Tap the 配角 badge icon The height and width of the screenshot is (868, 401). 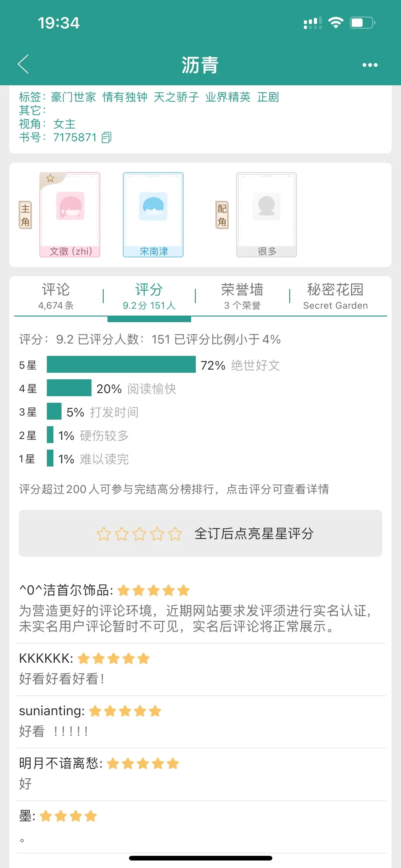[x=222, y=215]
